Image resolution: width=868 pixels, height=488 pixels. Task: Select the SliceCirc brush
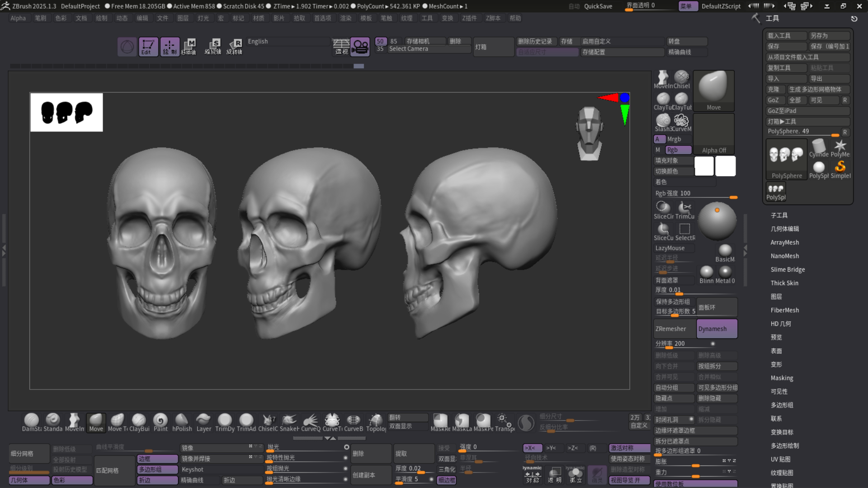pyautogui.click(x=663, y=210)
